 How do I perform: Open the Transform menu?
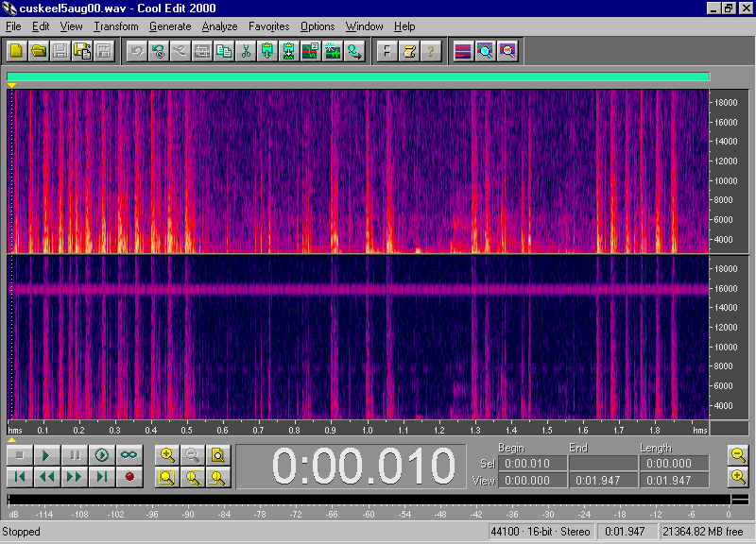(x=116, y=26)
